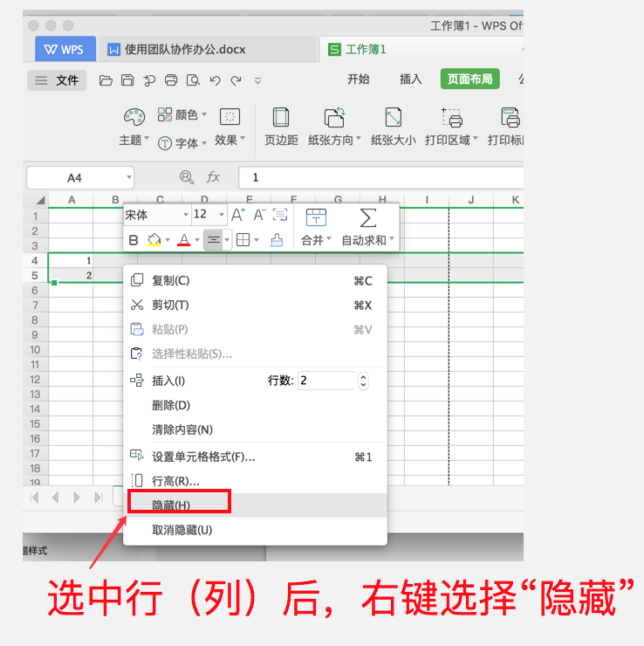Toggle center alignment in mini toolbar
This screenshot has width=644, height=646.
point(213,240)
